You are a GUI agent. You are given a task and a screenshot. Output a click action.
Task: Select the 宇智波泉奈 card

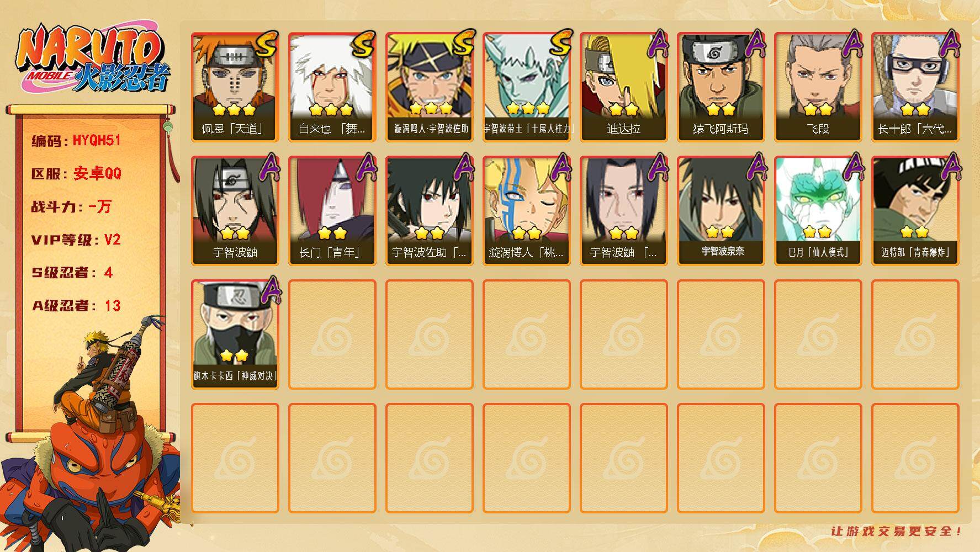721,211
